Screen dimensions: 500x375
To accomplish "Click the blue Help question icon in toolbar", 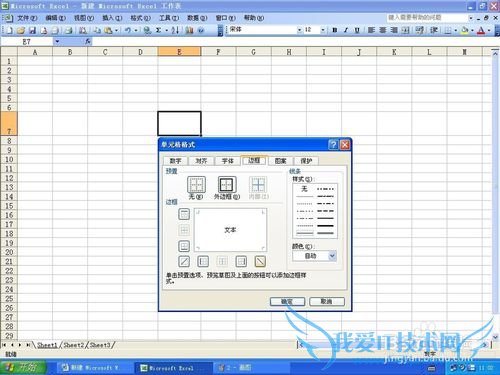I will 201,30.
